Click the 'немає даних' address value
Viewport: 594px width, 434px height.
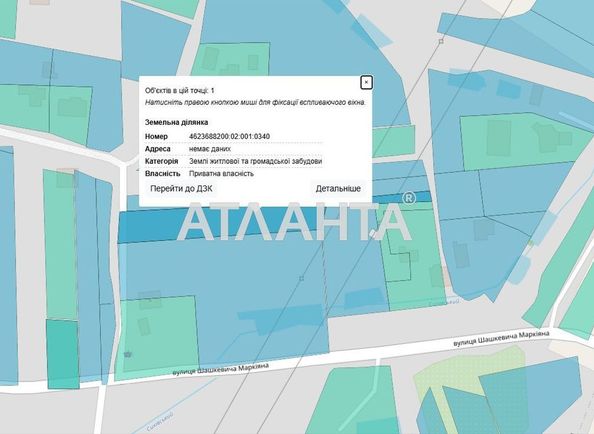pyautogui.click(x=209, y=149)
